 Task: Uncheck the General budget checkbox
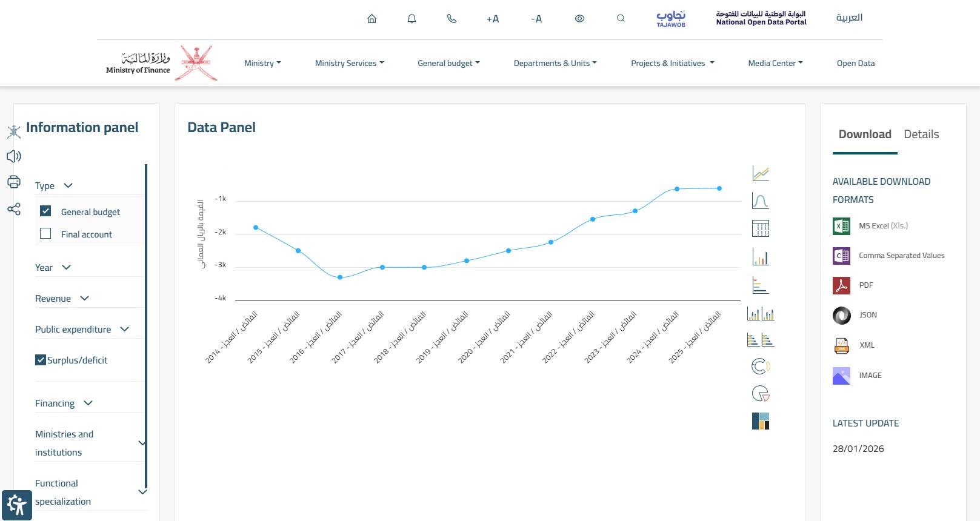(x=45, y=211)
